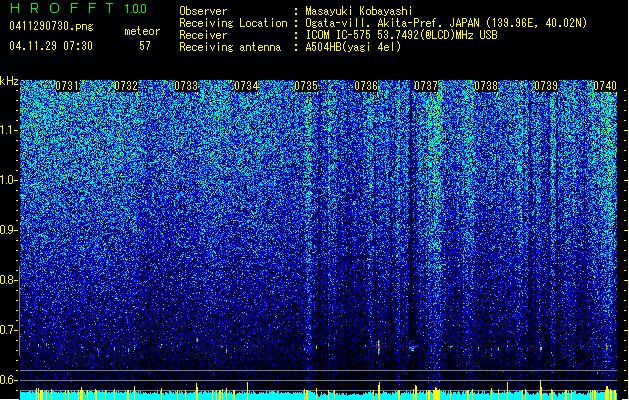Click the 0734 time marker

point(246,86)
